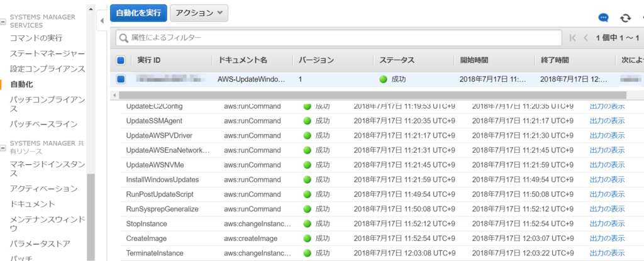Open 設定コンプライアンス in sidebar
Image resolution: width=644 pixels, height=261 pixels.
pos(48,69)
